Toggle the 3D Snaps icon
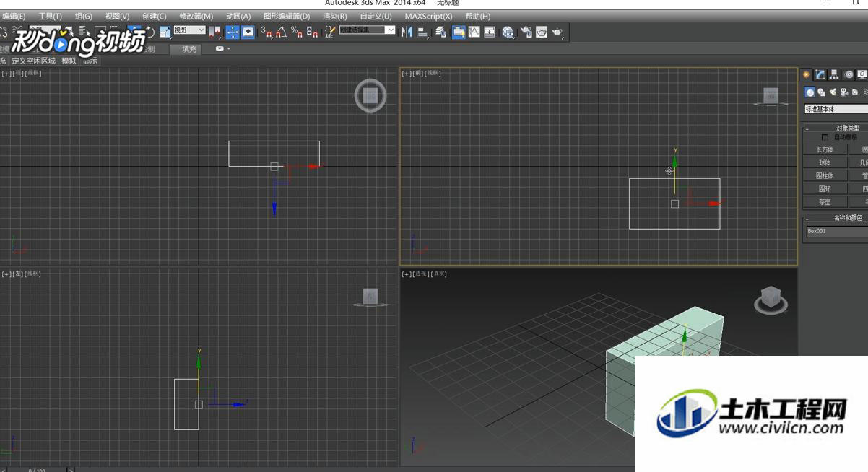The width and height of the screenshot is (868, 472). (x=266, y=32)
